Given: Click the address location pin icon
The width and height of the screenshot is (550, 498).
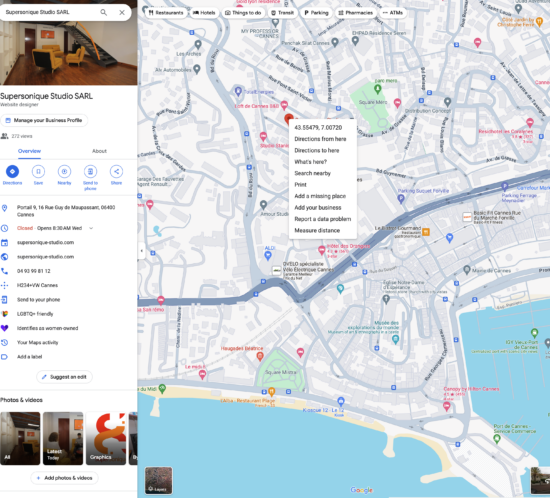Looking at the screenshot, I should point(5,208).
